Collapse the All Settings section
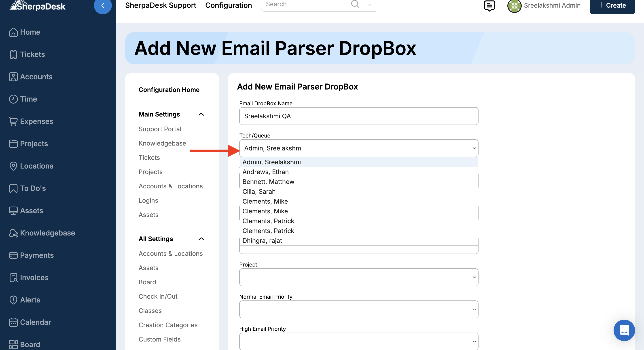Screen dimensions: 644x350 pyautogui.click(x=201, y=239)
